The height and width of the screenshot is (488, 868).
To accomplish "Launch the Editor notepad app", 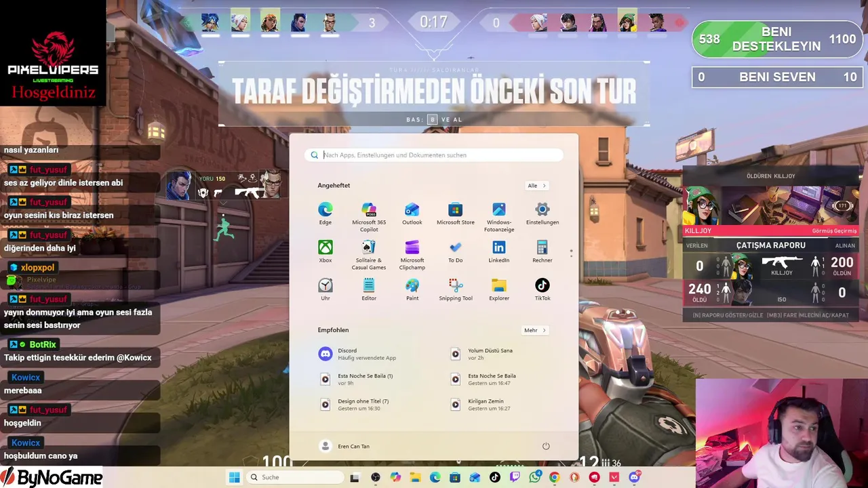I will click(369, 289).
